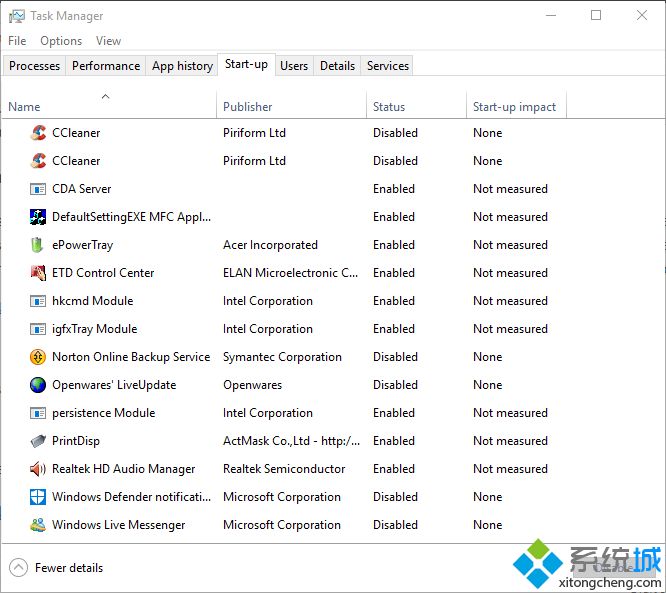Click Symantec Corporation publisher cell

(282, 357)
